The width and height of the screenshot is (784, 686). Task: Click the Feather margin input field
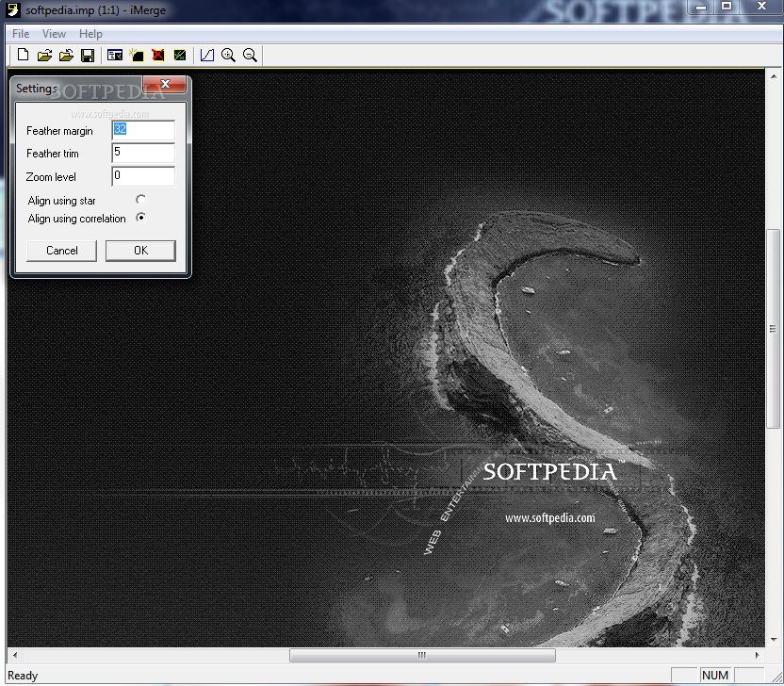coord(143,130)
